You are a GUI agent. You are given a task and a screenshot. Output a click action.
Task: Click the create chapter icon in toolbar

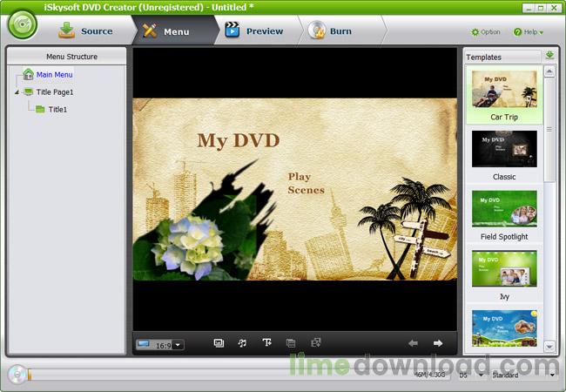[x=291, y=344]
